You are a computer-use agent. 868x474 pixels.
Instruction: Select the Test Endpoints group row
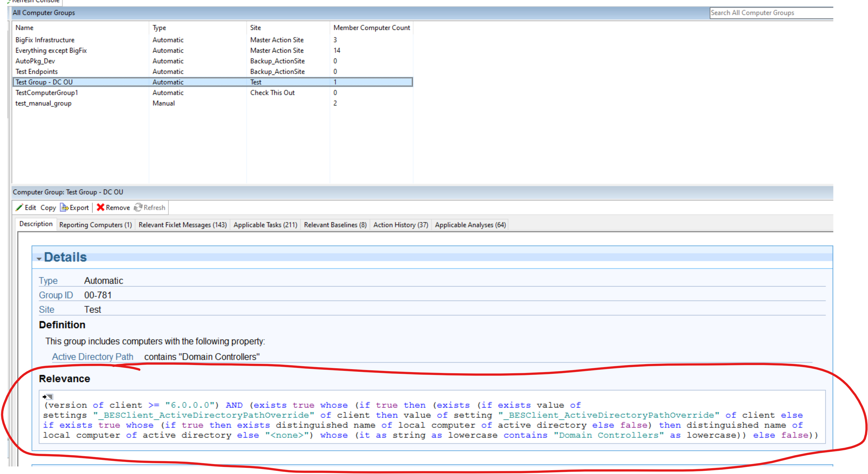pyautogui.click(x=213, y=71)
